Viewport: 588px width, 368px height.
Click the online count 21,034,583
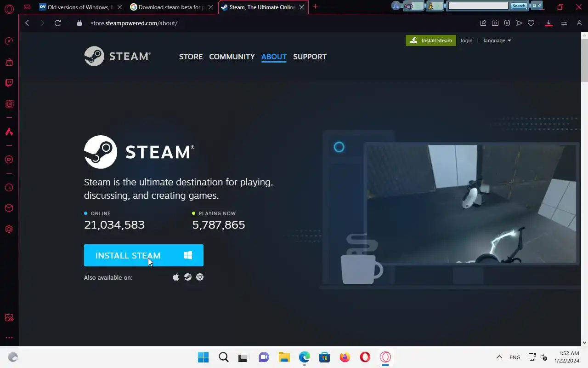pyautogui.click(x=114, y=224)
